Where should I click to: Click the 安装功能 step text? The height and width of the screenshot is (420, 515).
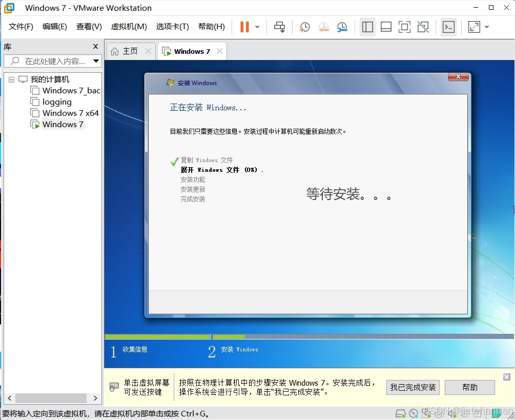click(x=193, y=180)
